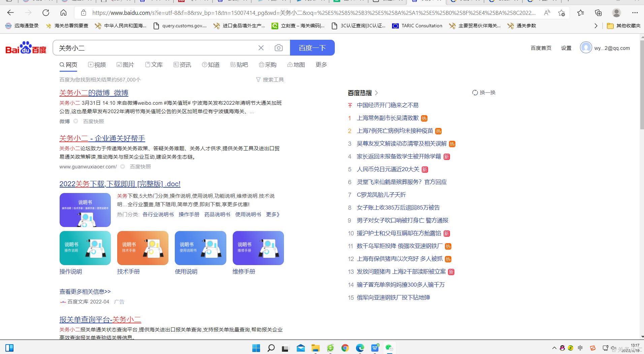
Task: Open hot search C罗龙凤胎儿子夭折
Action: tap(381, 195)
